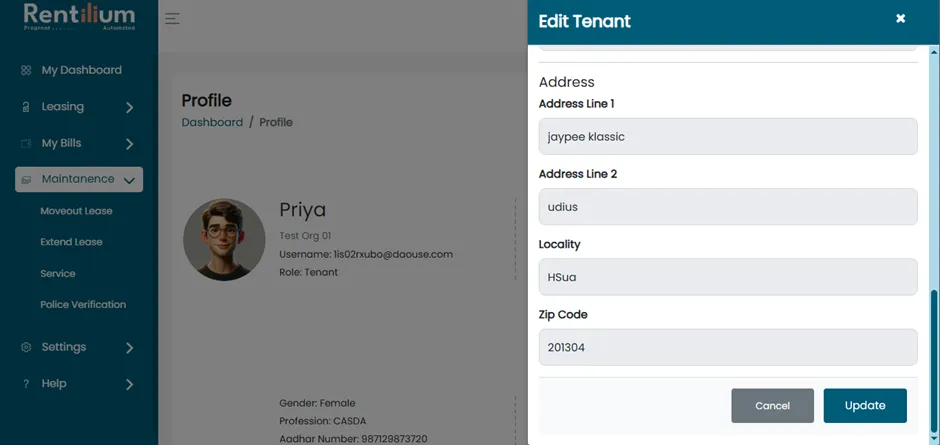Click the hamburger menu icon
The height and width of the screenshot is (445, 940).
coord(173,19)
